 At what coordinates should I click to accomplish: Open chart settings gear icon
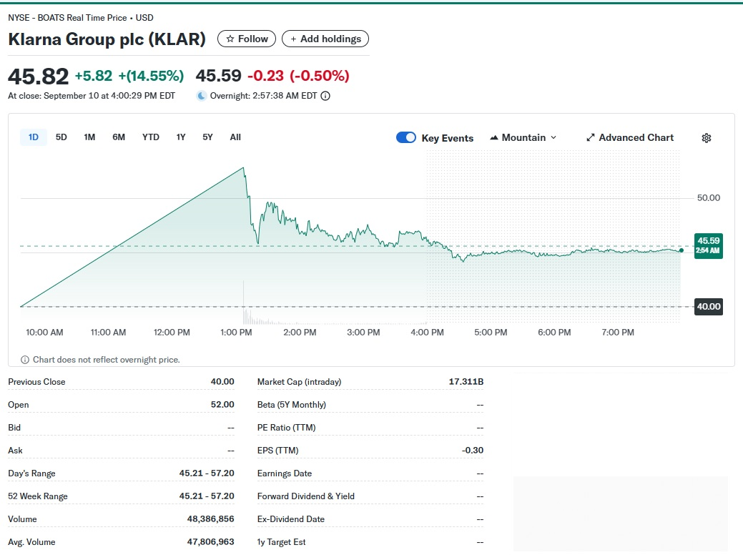click(x=706, y=138)
